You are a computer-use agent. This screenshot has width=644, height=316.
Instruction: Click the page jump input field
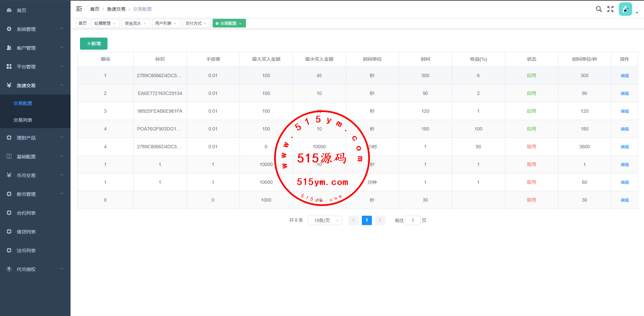click(413, 220)
